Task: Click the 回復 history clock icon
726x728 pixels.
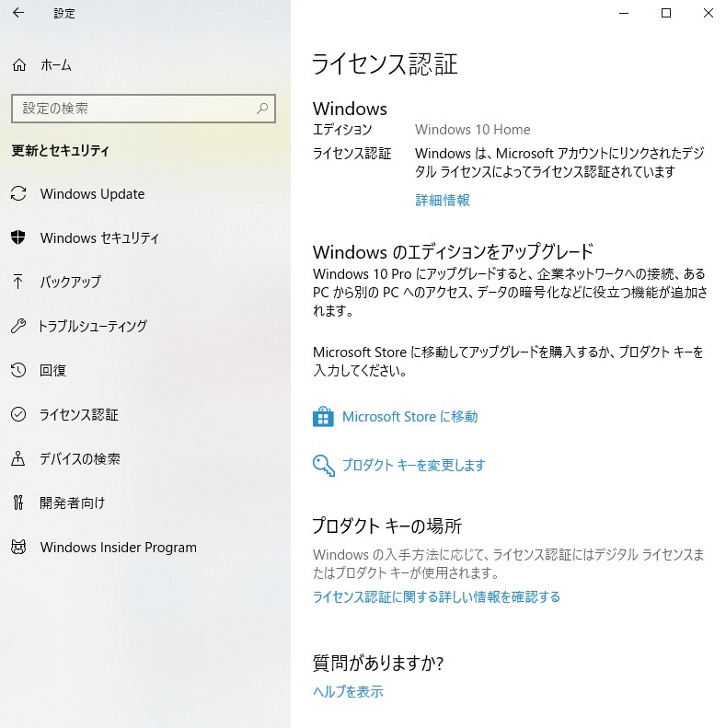Action: click(x=18, y=371)
